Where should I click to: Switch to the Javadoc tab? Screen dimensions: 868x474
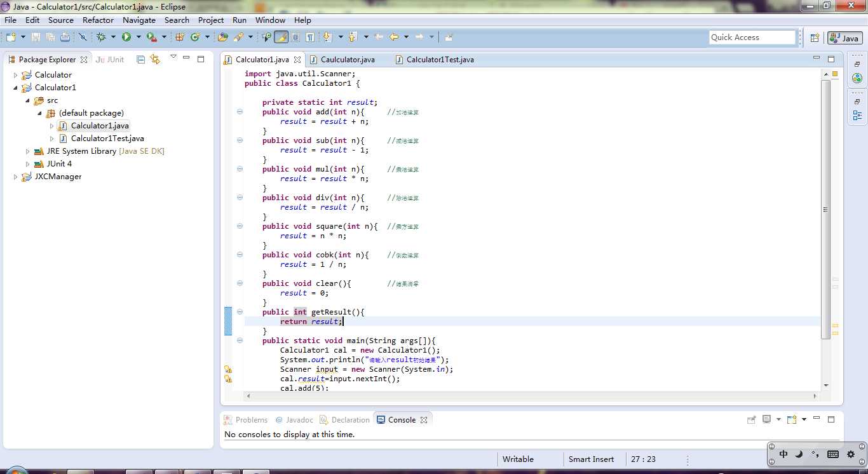point(294,420)
